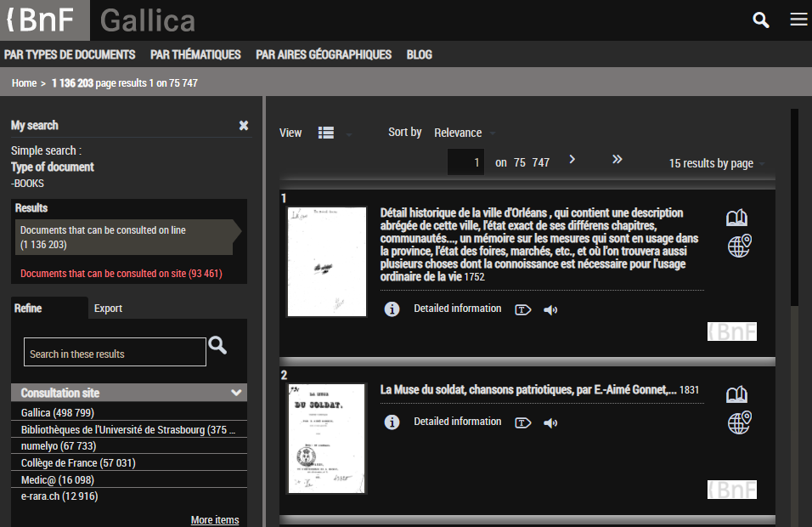
Task: Click BnF source logo on Orléans result
Action: [x=731, y=331]
